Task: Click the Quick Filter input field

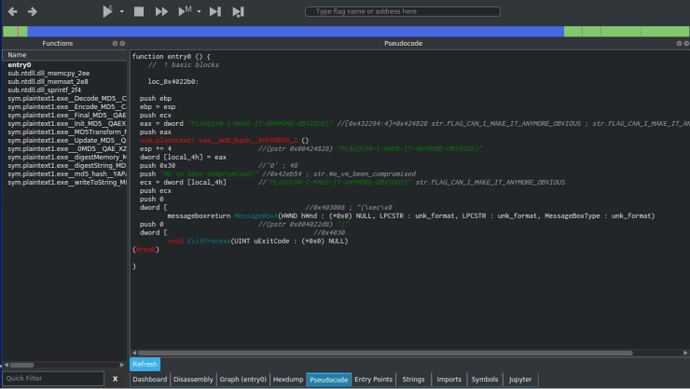Action: pos(53,378)
